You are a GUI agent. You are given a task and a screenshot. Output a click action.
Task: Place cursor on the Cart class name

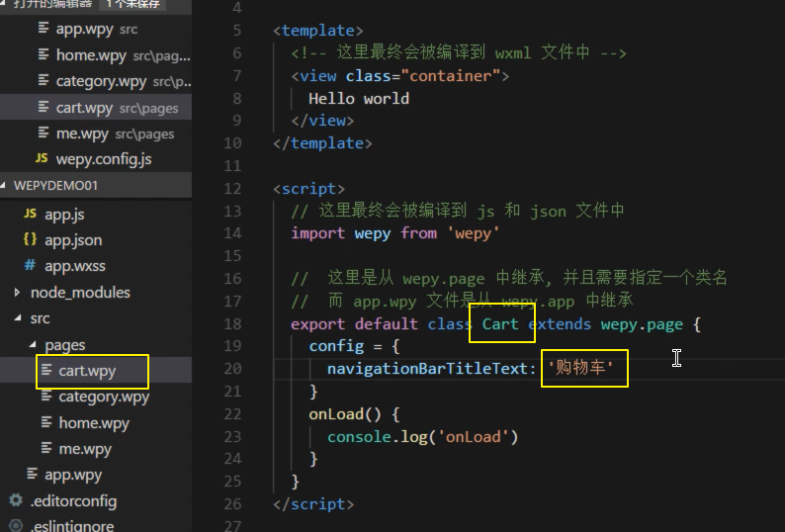500,324
